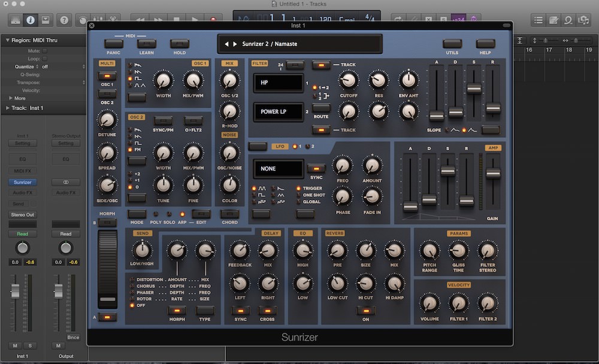Click the CHORD button
The height and width of the screenshot is (364, 599).
tap(229, 214)
